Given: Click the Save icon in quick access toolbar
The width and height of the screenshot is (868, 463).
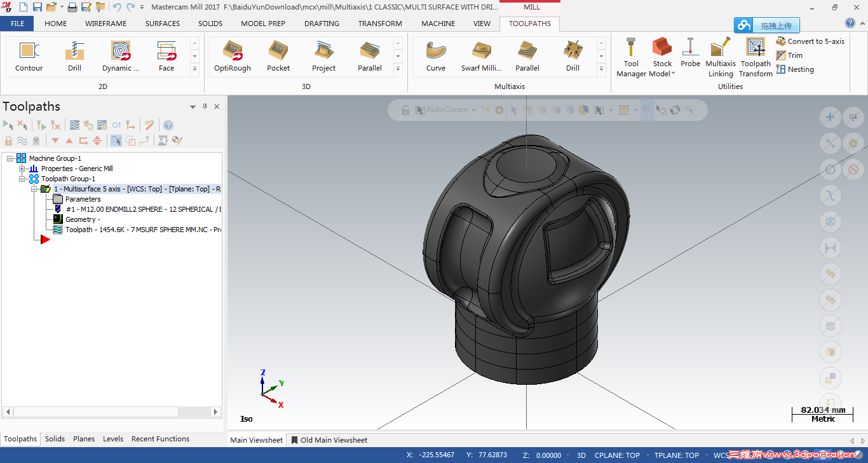Looking at the screenshot, I should click(x=37, y=7).
